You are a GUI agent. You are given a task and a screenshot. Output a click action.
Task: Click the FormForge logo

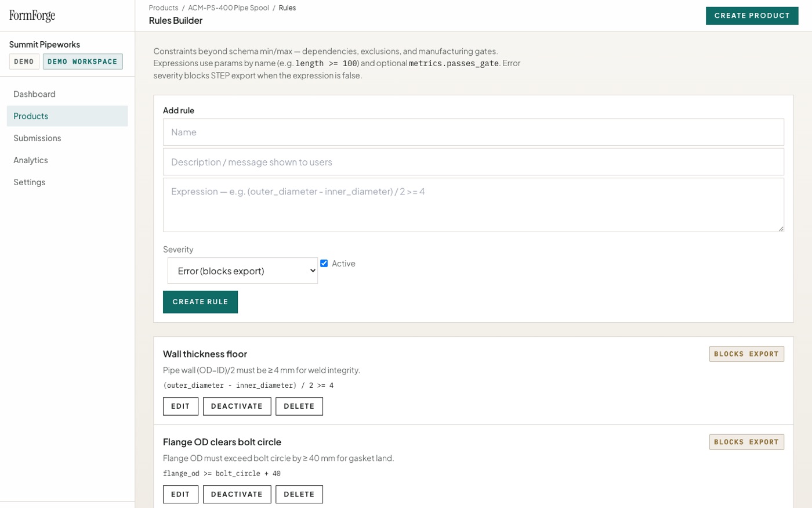(32, 16)
